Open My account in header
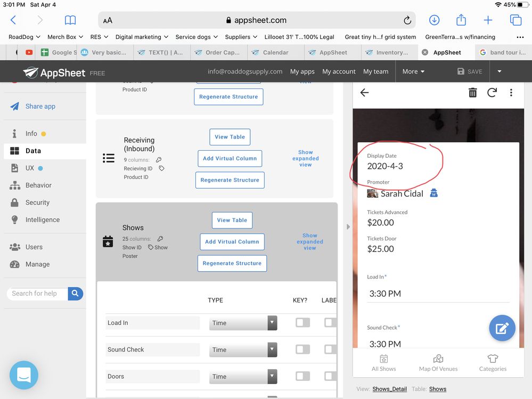The height and width of the screenshot is (399, 532). click(x=339, y=71)
